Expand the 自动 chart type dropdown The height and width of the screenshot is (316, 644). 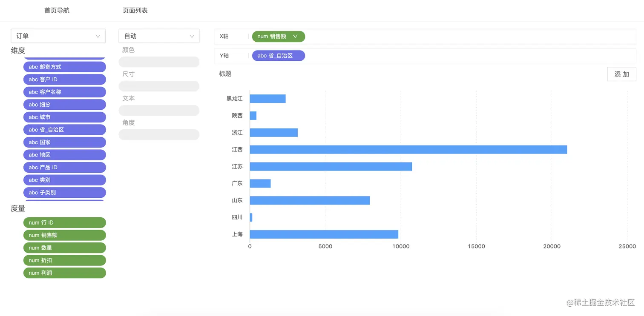click(159, 36)
